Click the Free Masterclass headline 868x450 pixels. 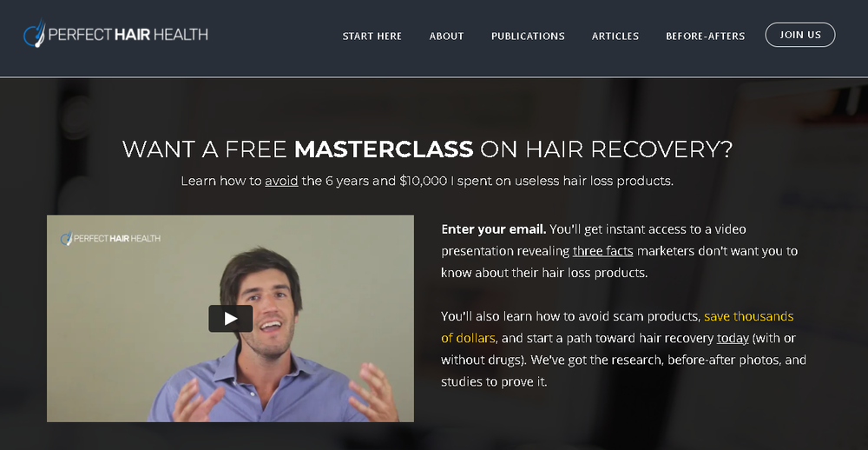tap(427, 149)
